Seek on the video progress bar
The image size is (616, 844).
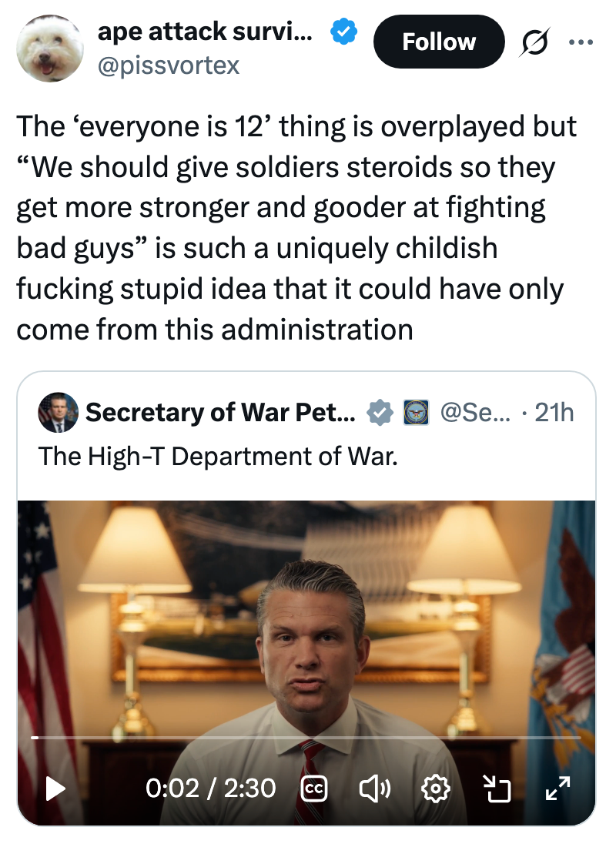(x=306, y=738)
